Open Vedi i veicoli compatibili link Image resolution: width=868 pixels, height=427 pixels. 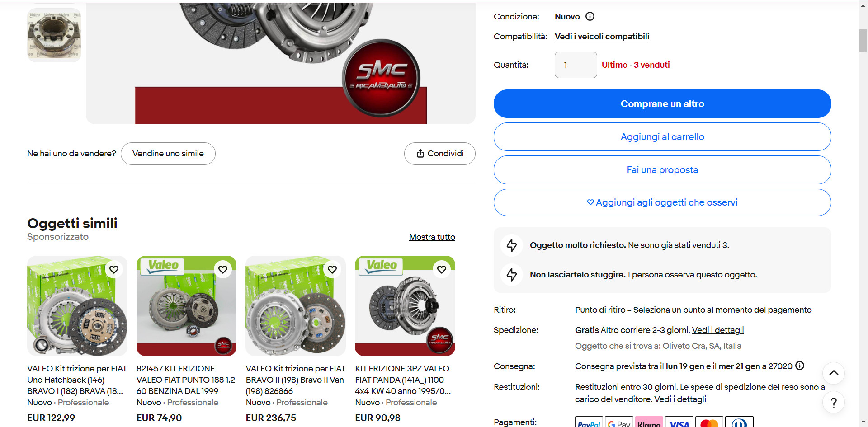tap(602, 36)
